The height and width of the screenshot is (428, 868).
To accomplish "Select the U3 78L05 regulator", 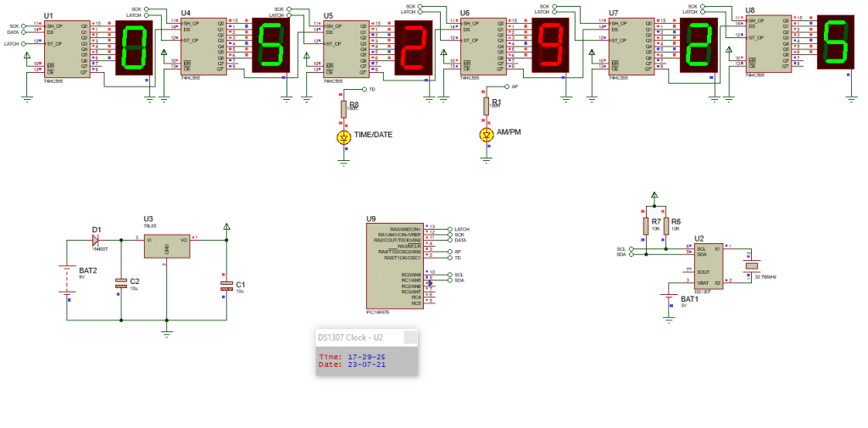I will click(x=167, y=246).
